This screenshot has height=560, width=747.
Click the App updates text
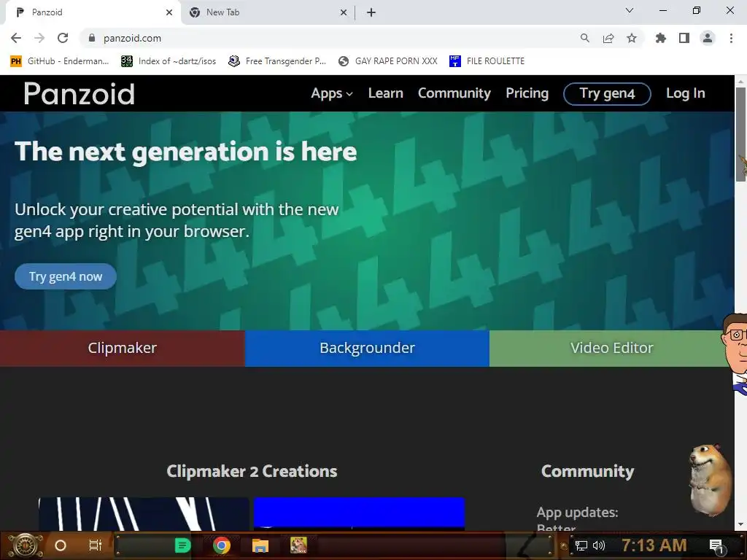(578, 513)
